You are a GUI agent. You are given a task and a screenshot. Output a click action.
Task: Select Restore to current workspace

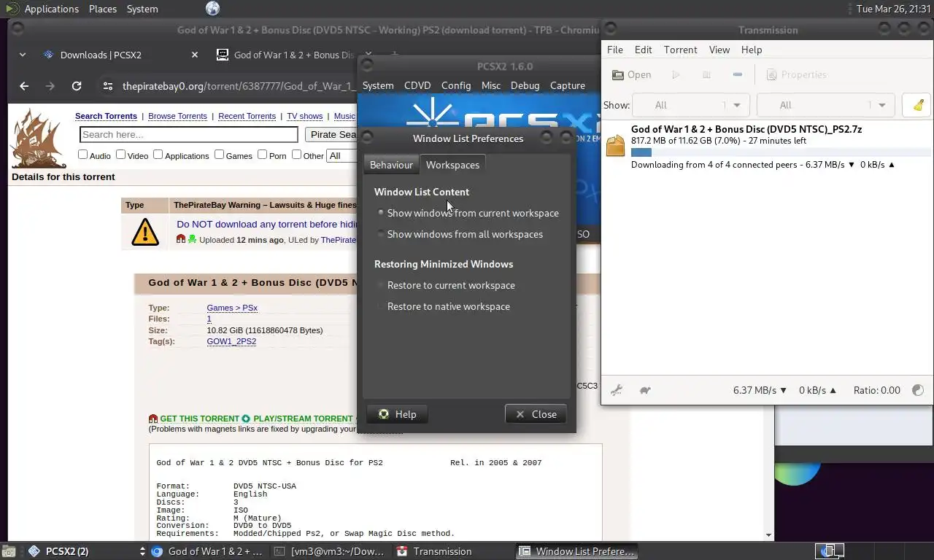tap(446, 285)
